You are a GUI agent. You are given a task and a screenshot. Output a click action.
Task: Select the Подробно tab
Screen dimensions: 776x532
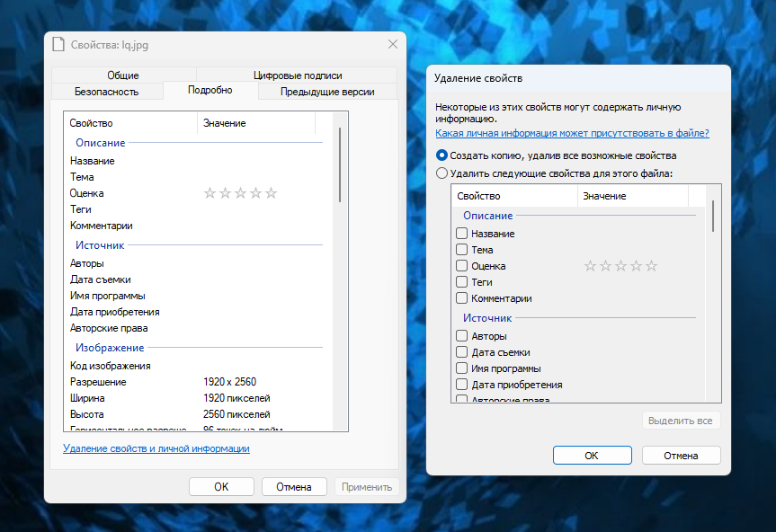click(210, 90)
